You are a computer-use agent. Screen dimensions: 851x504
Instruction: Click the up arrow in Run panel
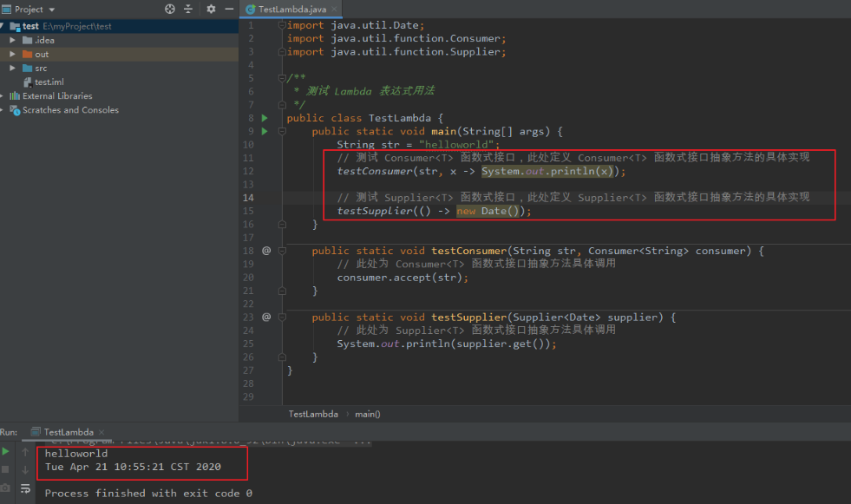pyautogui.click(x=25, y=451)
